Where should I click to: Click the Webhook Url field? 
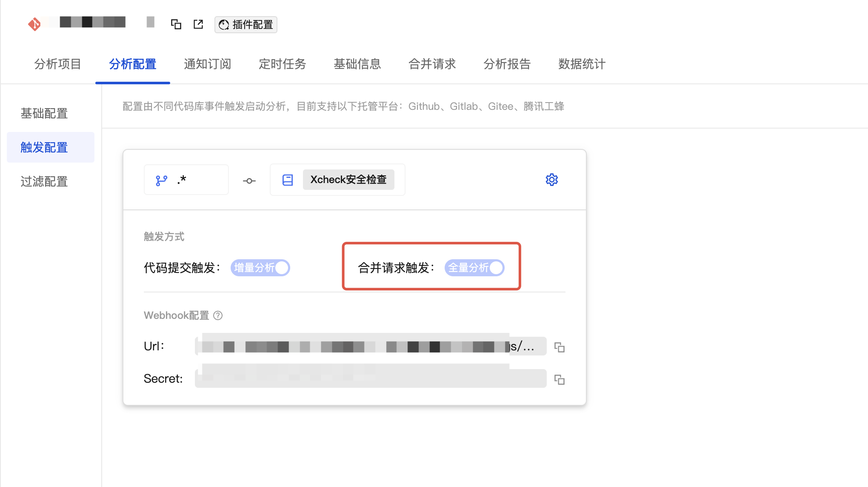click(x=371, y=346)
